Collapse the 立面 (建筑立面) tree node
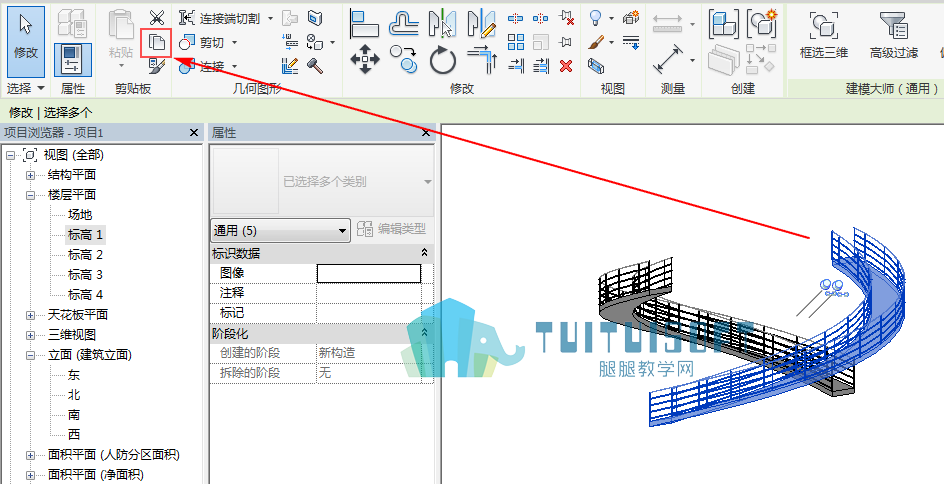Screen dimensions: 944x484 tap(30, 355)
